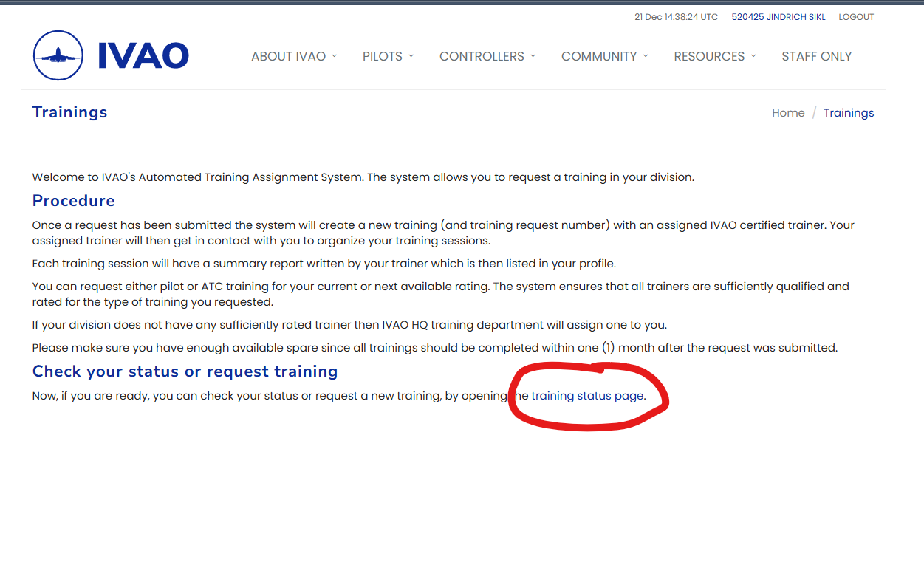Open the 520425 JINDRICH SIKL profile link
This screenshot has height=579, width=924.
click(778, 17)
